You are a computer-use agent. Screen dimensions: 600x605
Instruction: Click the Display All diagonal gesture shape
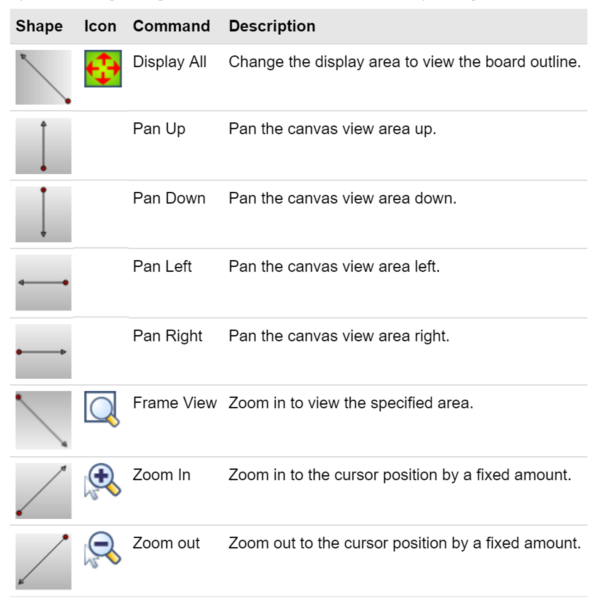(x=43, y=77)
